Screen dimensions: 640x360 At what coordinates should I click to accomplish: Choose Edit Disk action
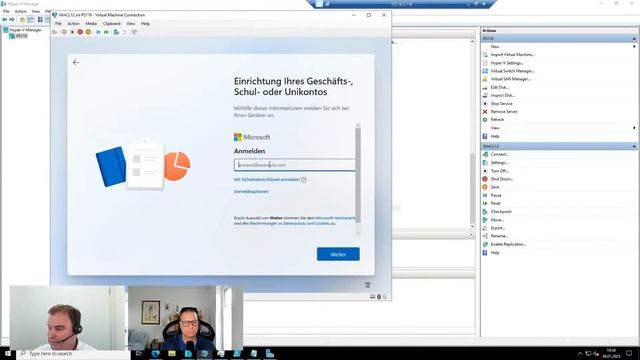click(500, 87)
